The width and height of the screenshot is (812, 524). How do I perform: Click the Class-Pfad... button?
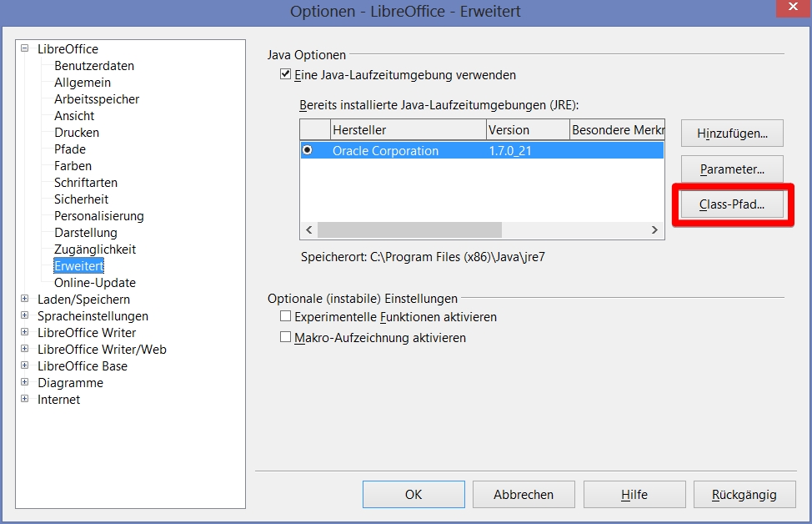[x=732, y=204]
